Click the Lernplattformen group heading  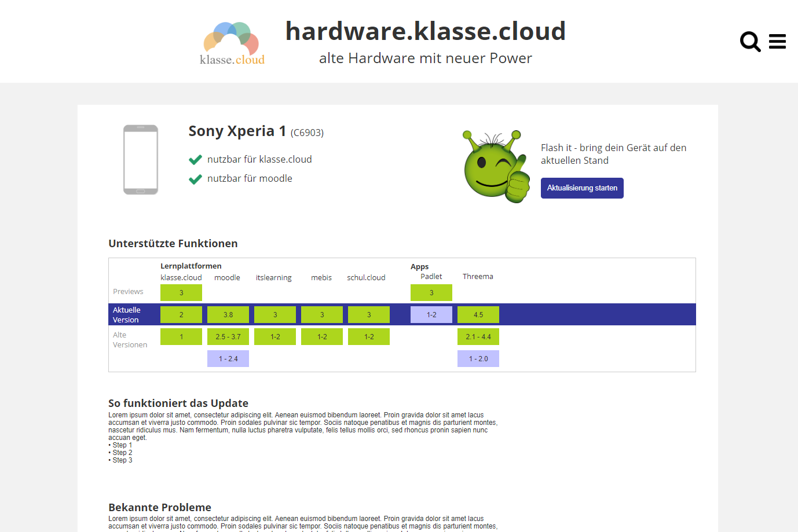pyautogui.click(x=191, y=266)
